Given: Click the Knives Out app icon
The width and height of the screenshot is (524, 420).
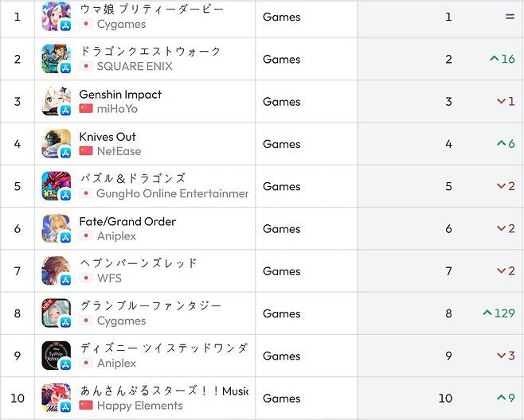Looking at the screenshot, I should (x=56, y=144).
